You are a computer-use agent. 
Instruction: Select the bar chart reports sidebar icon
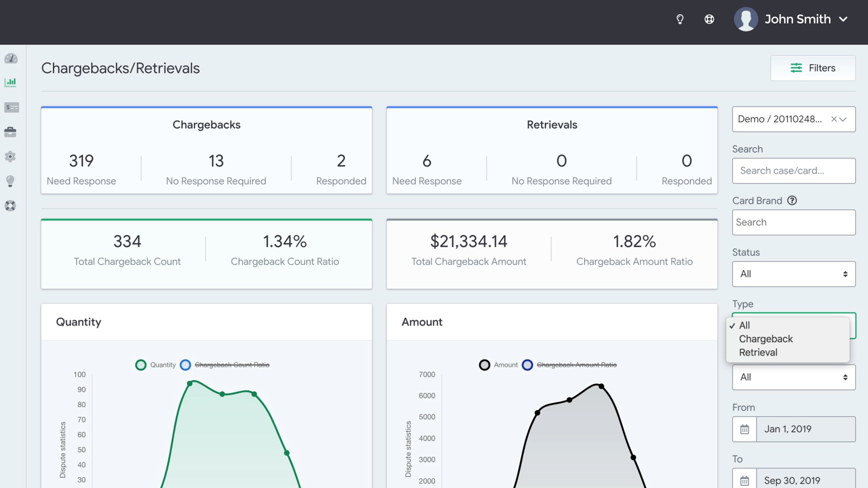click(x=10, y=82)
